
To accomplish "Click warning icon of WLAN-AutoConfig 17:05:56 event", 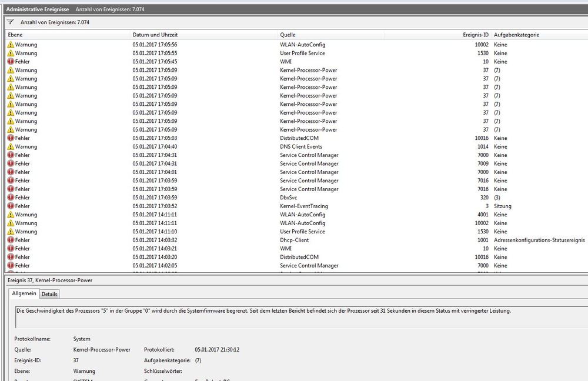I will (x=10, y=45).
